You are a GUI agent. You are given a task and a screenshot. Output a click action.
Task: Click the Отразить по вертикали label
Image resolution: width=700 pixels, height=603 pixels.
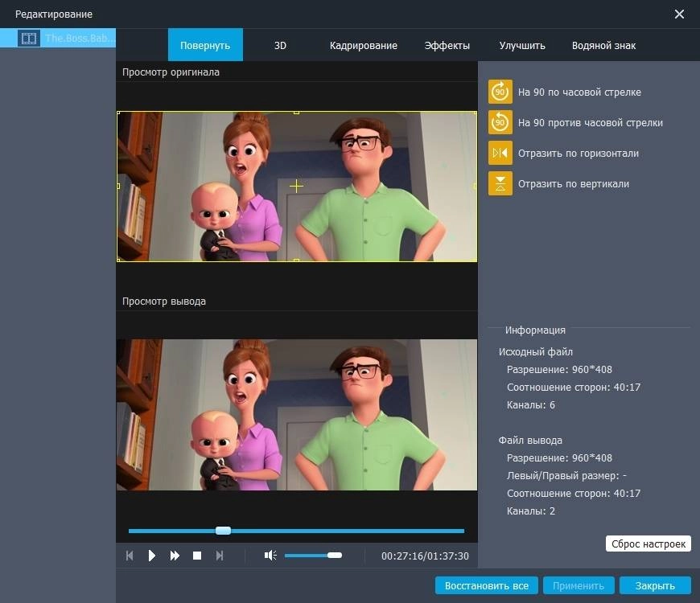click(x=573, y=184)
